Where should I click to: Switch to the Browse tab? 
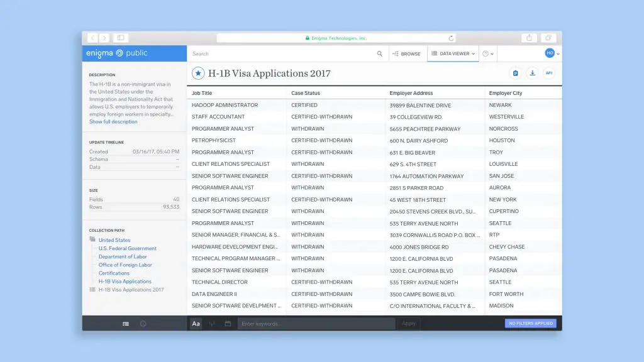(407, 53)
